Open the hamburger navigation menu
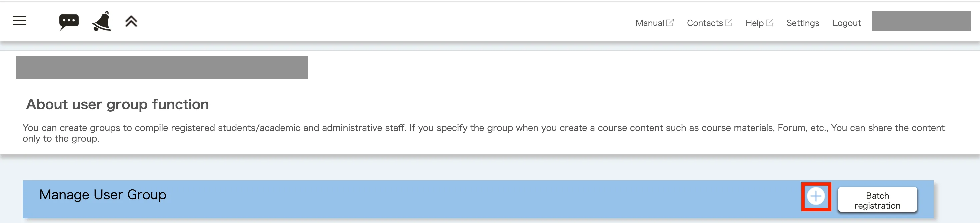 20,21
